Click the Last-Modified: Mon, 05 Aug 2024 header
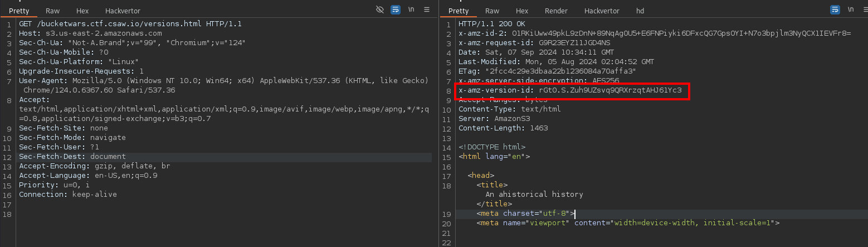Screen dimensions: 868x247 point(557,62)
